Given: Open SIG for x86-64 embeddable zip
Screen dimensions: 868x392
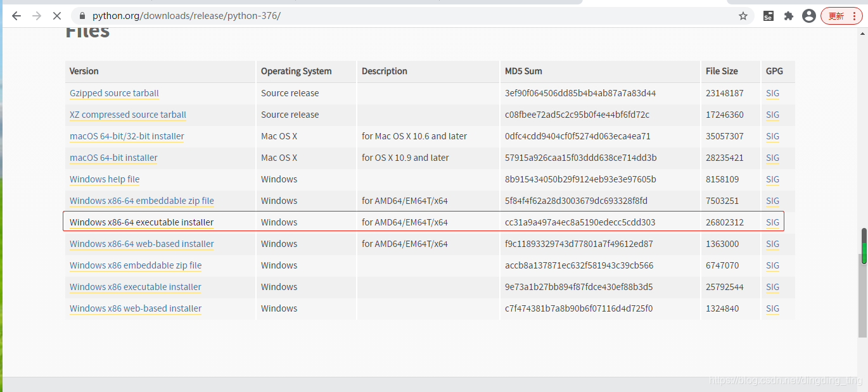Looking at the screenshot, I should (772, 201).
